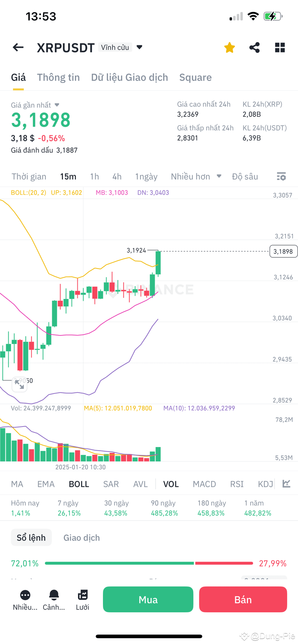
Task: Switch to the Thông tin tab
Action: [58, 77]
